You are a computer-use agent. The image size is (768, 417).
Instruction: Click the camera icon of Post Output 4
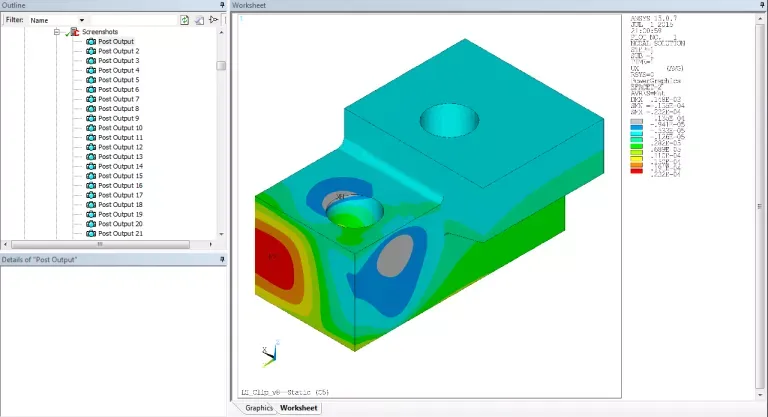[91, 70]
